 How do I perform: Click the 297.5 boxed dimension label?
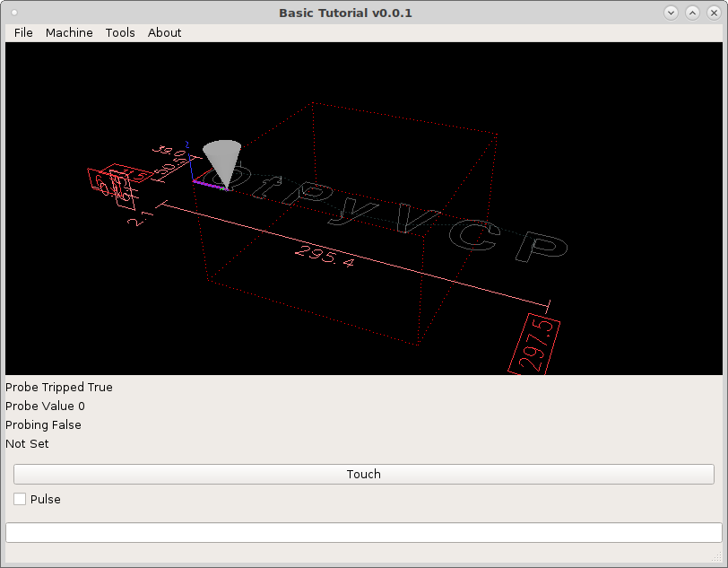coord(534,345)
